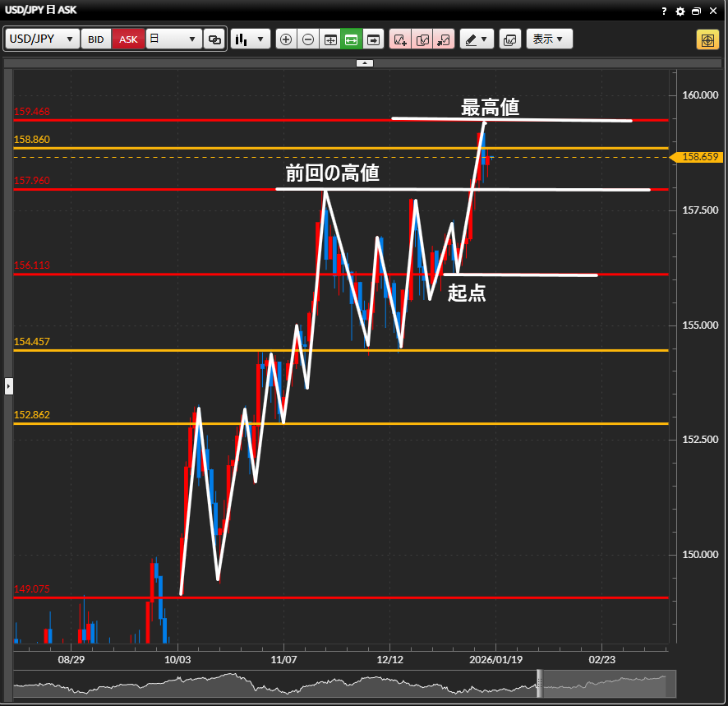Switch price display to BID
The width and height of the screenshot is (728, 706).
[96, 39]
